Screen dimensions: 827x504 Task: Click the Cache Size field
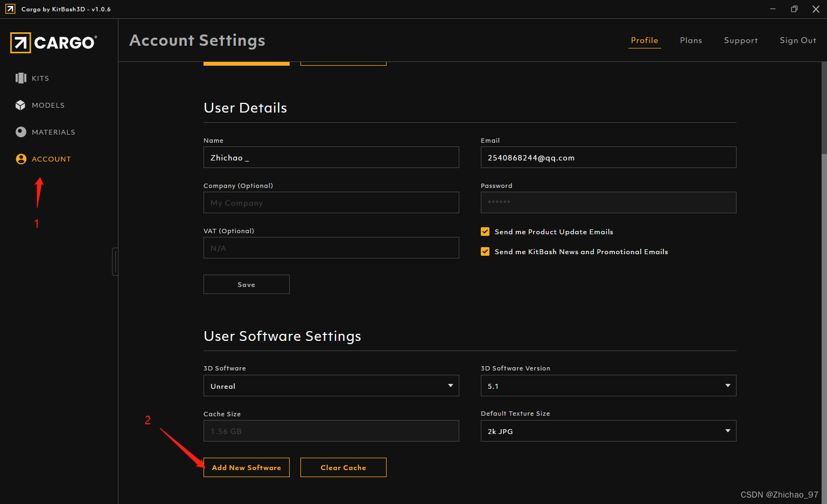pos(331,431)
